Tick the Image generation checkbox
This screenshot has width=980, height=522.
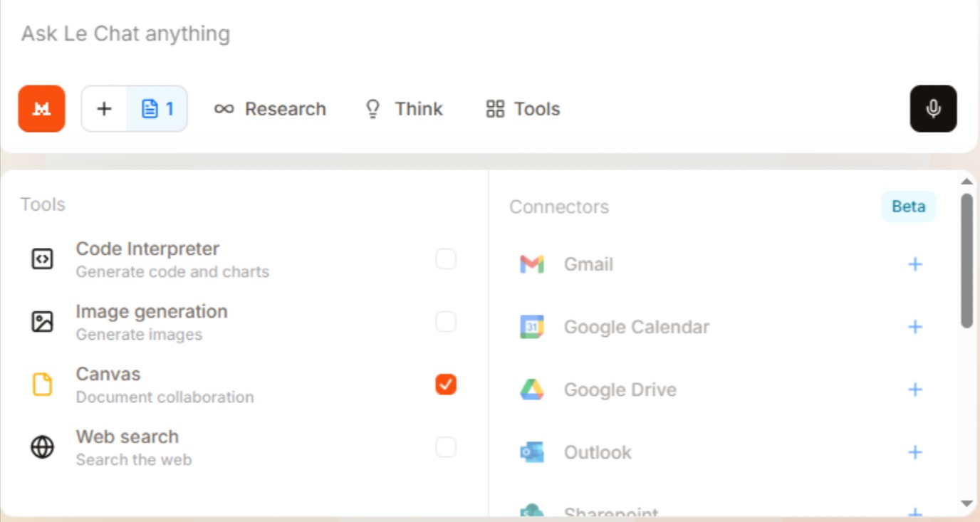[x=446, y=322]
